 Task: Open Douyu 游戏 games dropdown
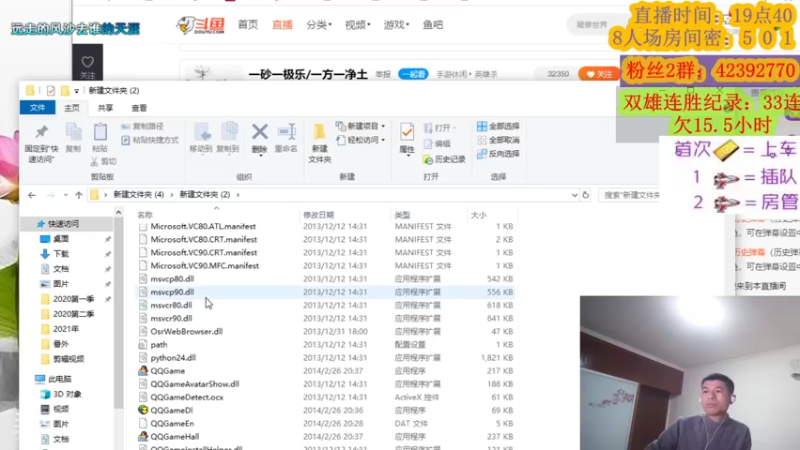[396, 25]
